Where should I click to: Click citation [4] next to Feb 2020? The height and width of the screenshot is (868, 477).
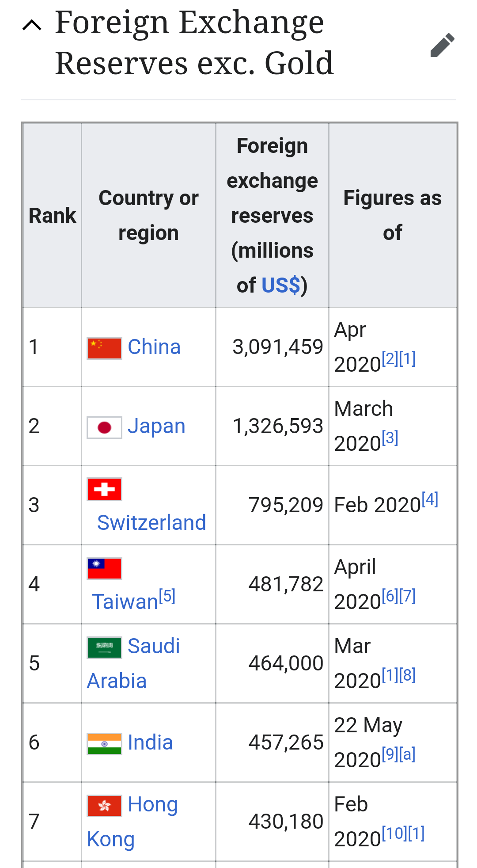click(x=430, y=499)
